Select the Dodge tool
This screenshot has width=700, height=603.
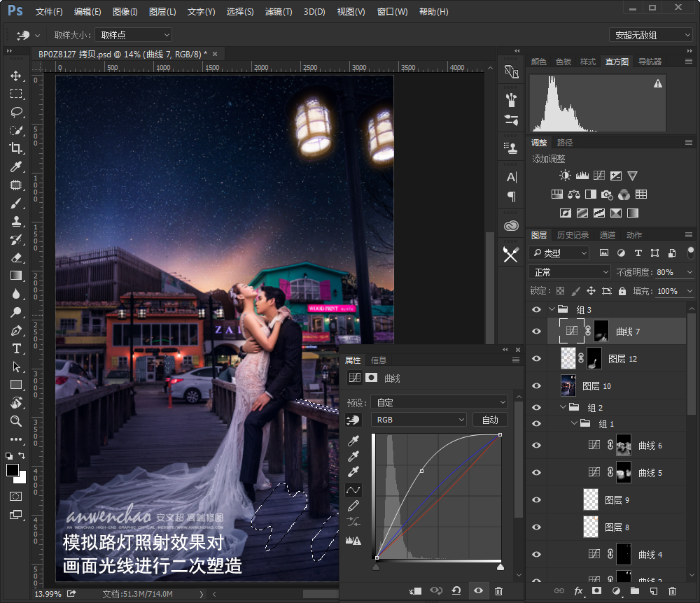coord(16,312)
